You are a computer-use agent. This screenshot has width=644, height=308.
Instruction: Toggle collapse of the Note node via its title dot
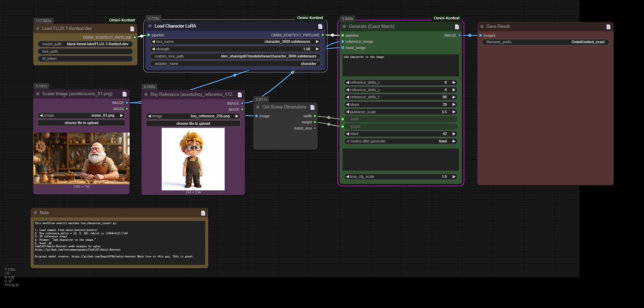coord(35,213)
